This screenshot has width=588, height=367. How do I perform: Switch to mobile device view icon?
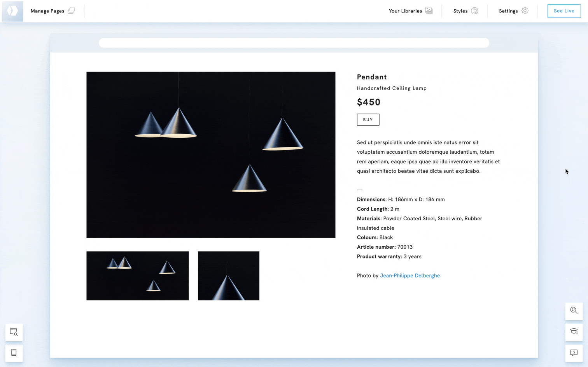tap(14, 353)
